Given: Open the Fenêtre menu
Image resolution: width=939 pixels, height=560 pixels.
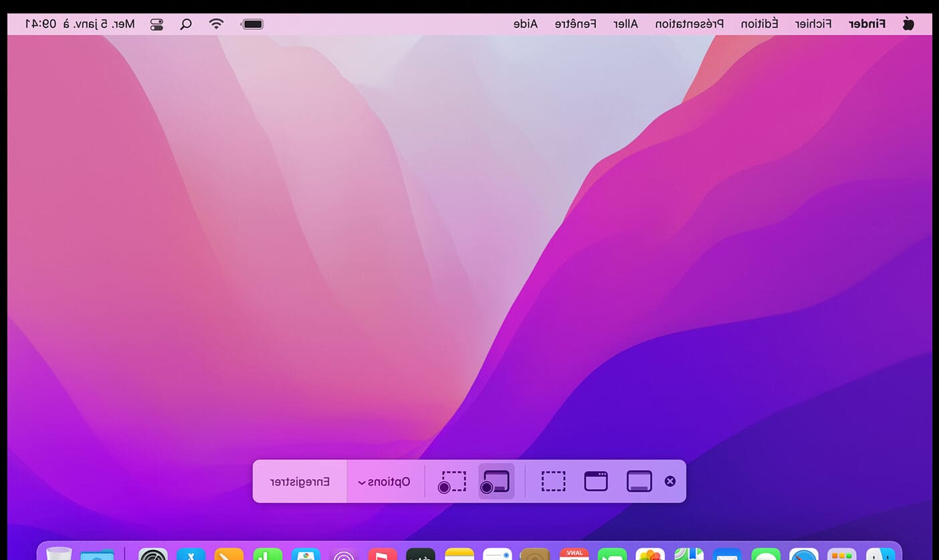Looking at the screenshot, I should [x=575, y=24].
